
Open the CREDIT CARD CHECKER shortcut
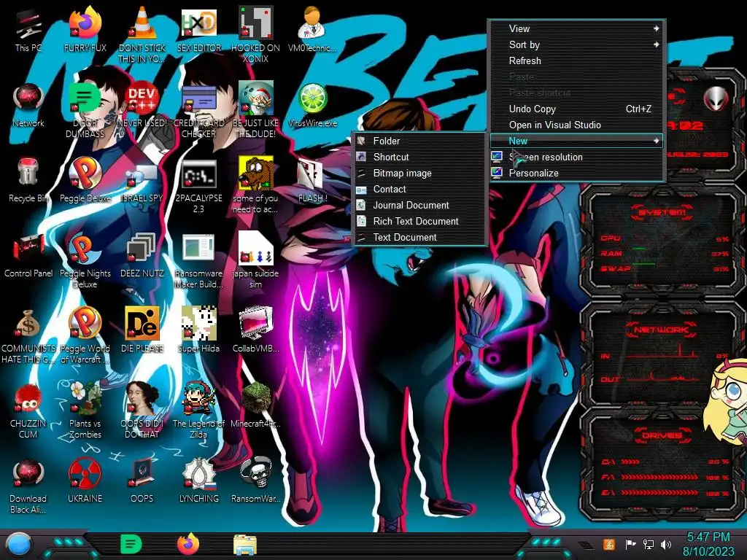[x=198, y=111]
